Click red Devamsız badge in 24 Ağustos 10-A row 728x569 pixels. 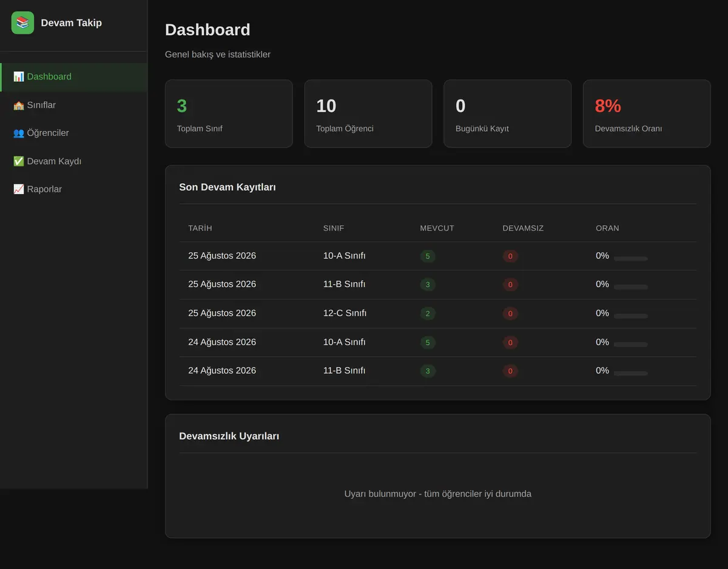(510, 343)
